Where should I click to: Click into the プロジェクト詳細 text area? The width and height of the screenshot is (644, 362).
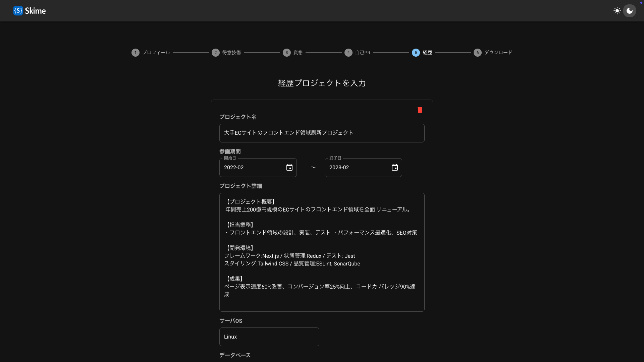[x=321, y=252]
